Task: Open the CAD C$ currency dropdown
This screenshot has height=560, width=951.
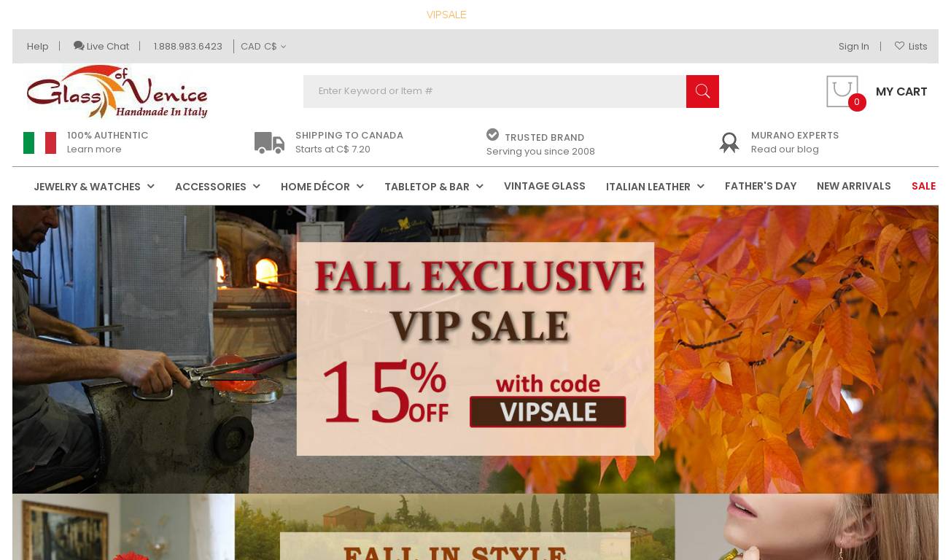Action: tap(263, 46)
